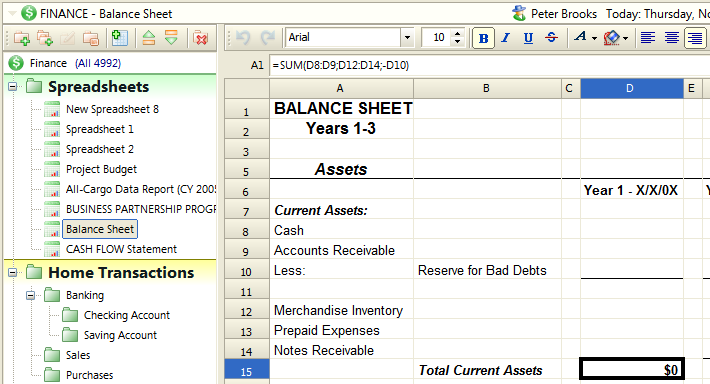The width and height of the screenshot is (710, 384).
Task: Decrease font size with stepper down arrow
Action: [x=457, y=42]
